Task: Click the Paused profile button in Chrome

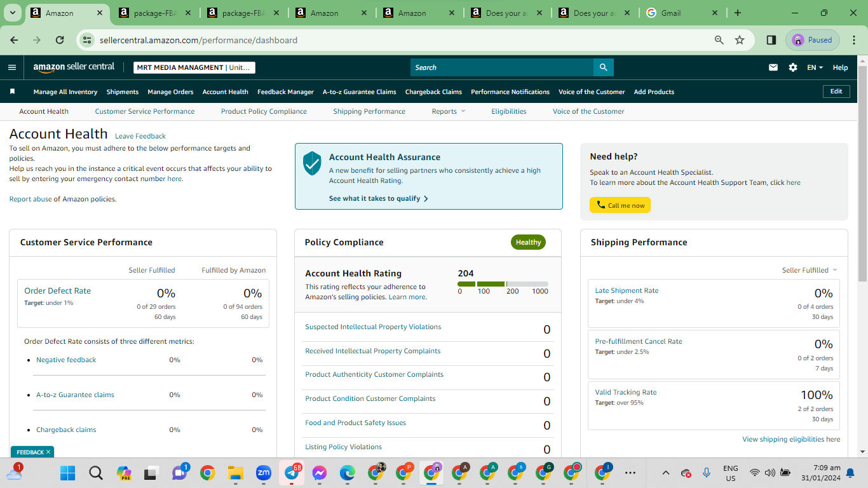Action: point(813,40)
